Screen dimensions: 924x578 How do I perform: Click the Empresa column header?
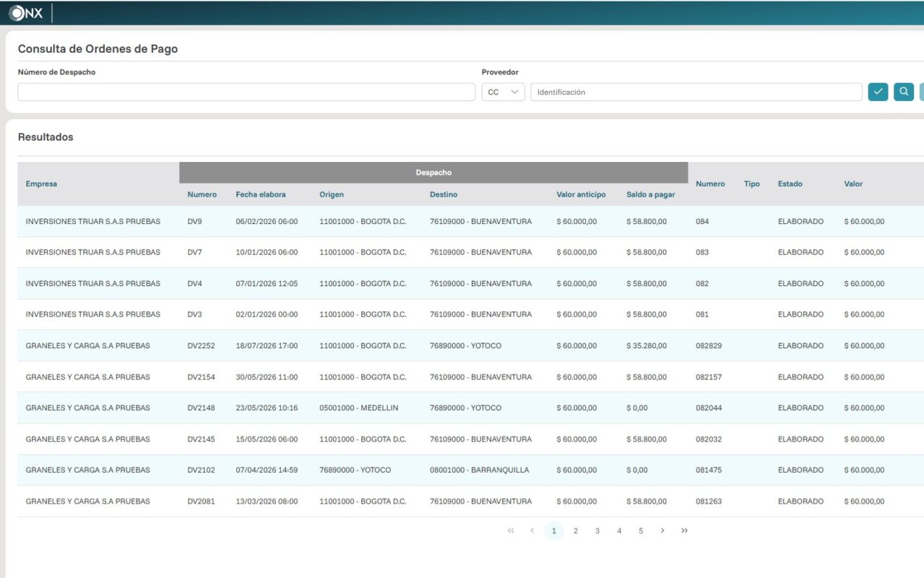41,184
